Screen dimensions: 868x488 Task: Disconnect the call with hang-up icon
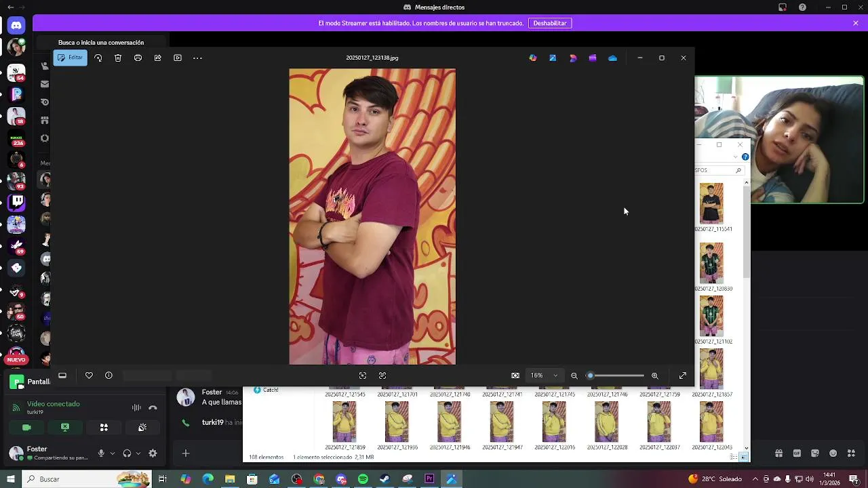click(x=153, y=407)
